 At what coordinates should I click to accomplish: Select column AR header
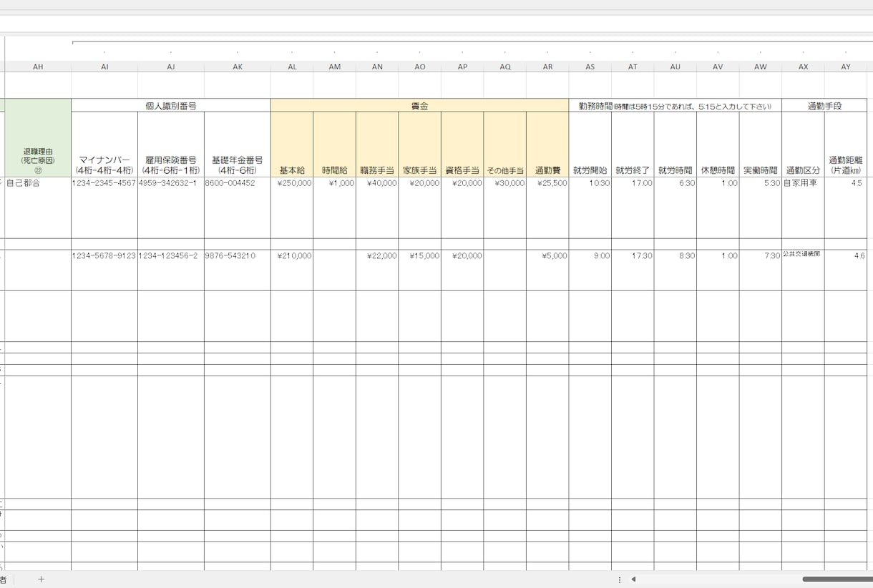547,67
